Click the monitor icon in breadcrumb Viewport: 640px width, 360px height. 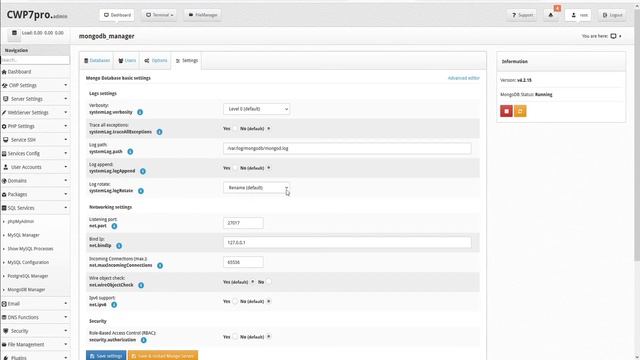coord(613,36)
